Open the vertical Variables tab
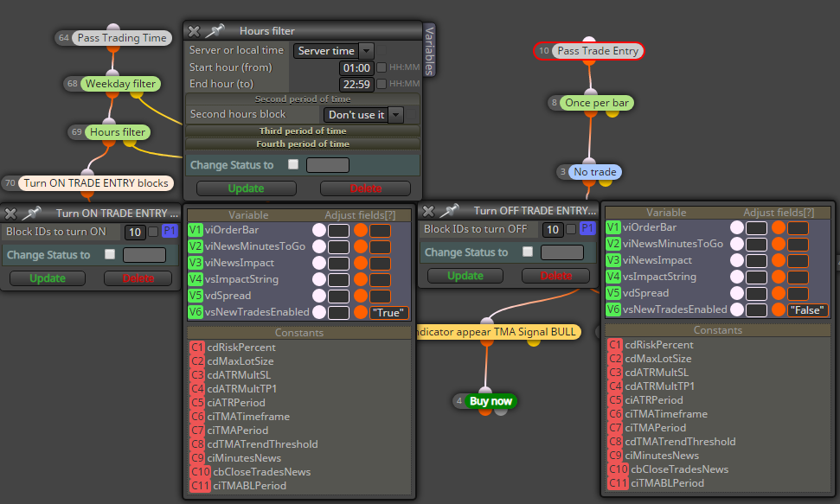Screen dimensions: 840x504 pyautogui.click(x=429, y=50)
